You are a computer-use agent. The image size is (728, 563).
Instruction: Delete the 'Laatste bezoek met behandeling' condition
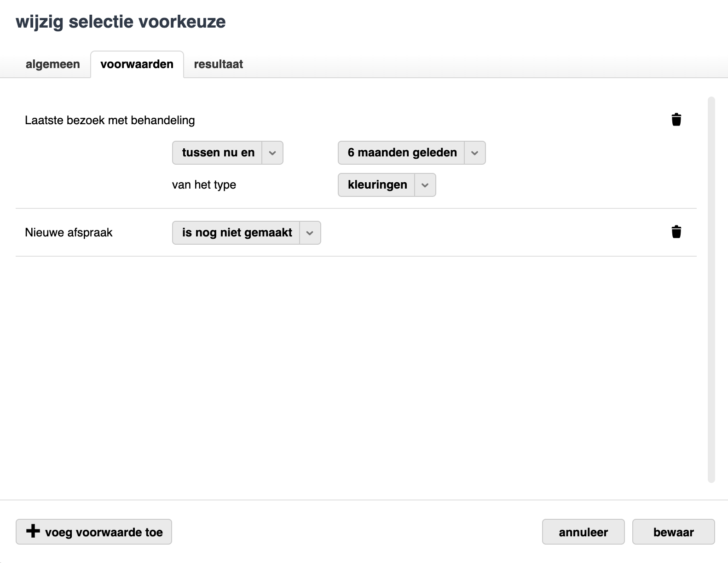(x=676, y=120)
